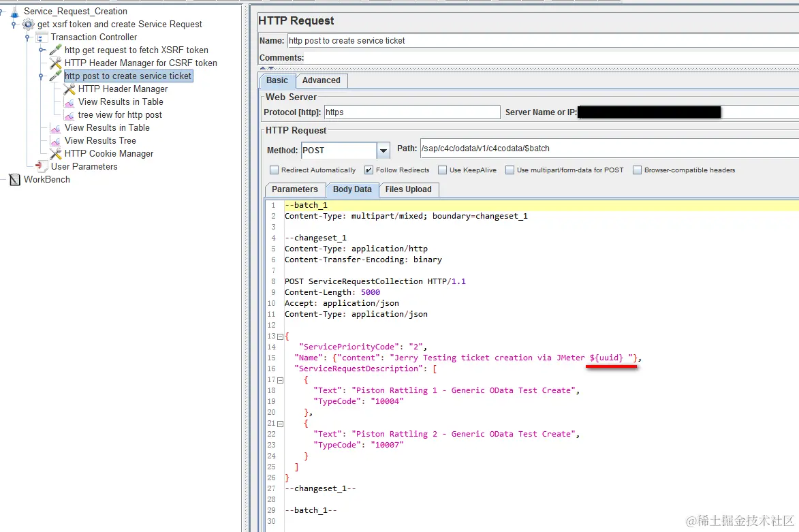Click the nested HTTP Header Manager wrench icon
The width and height of the screenshot is (799, 532).
tap(69, 89)
